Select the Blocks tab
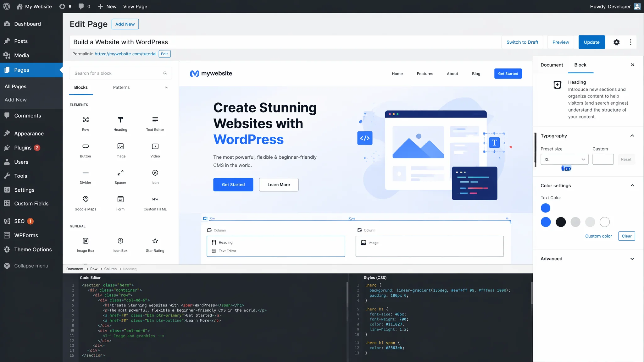Screen dimensions: 644x362 (x=81, y=87)
